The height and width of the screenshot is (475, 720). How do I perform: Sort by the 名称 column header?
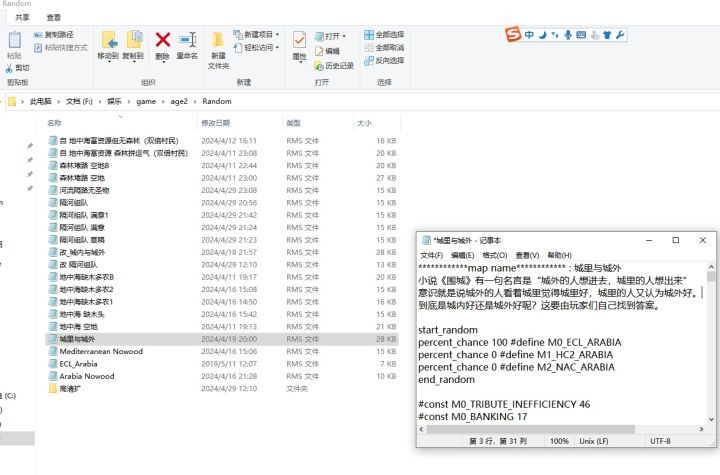pyautogui.click(x=54, y=123)
